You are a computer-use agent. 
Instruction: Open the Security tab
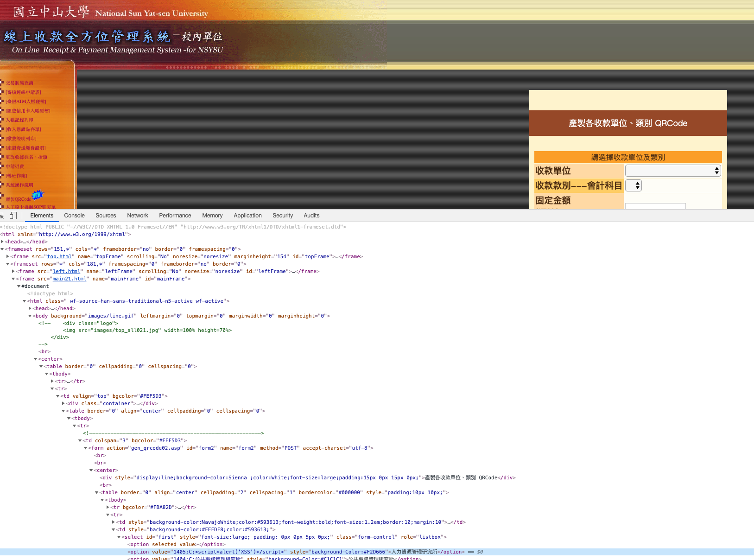283,216
